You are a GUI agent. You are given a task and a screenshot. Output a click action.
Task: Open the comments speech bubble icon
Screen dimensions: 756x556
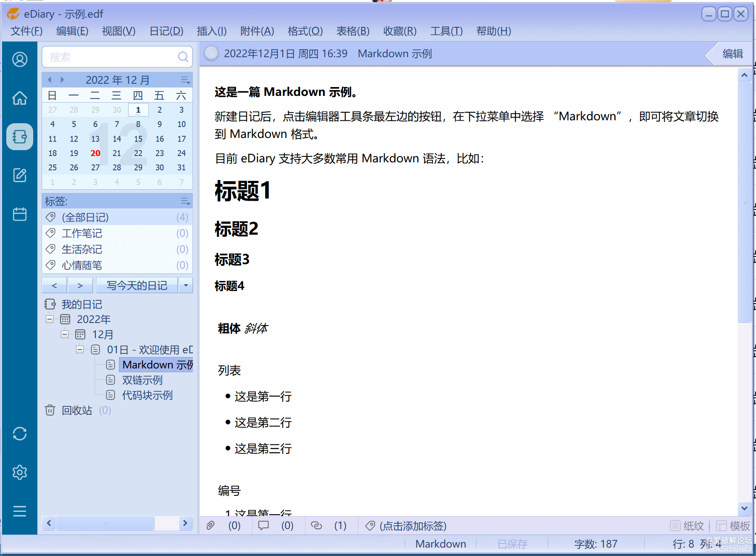point(263,525)
